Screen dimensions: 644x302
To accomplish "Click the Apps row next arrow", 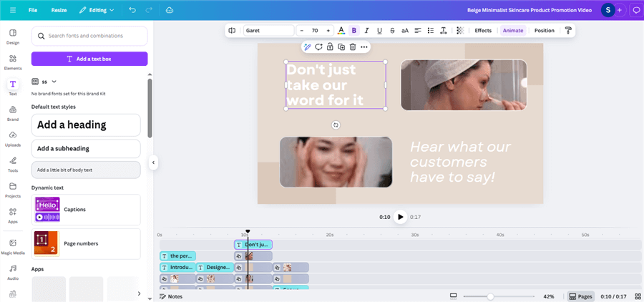I will point(139,293).
